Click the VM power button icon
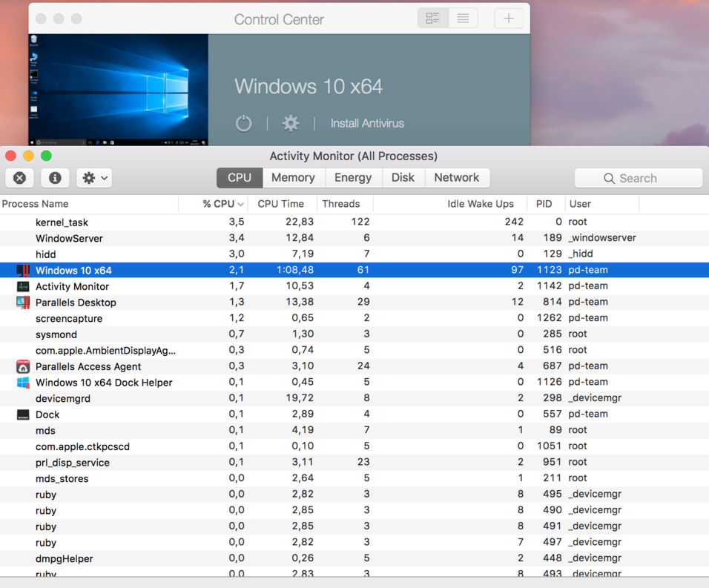 pos(243,124)
